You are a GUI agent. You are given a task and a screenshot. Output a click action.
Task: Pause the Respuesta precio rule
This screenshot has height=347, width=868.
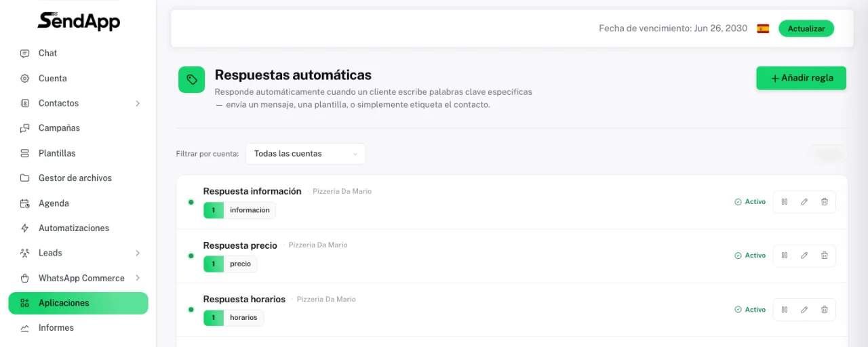tap(785, 256)
